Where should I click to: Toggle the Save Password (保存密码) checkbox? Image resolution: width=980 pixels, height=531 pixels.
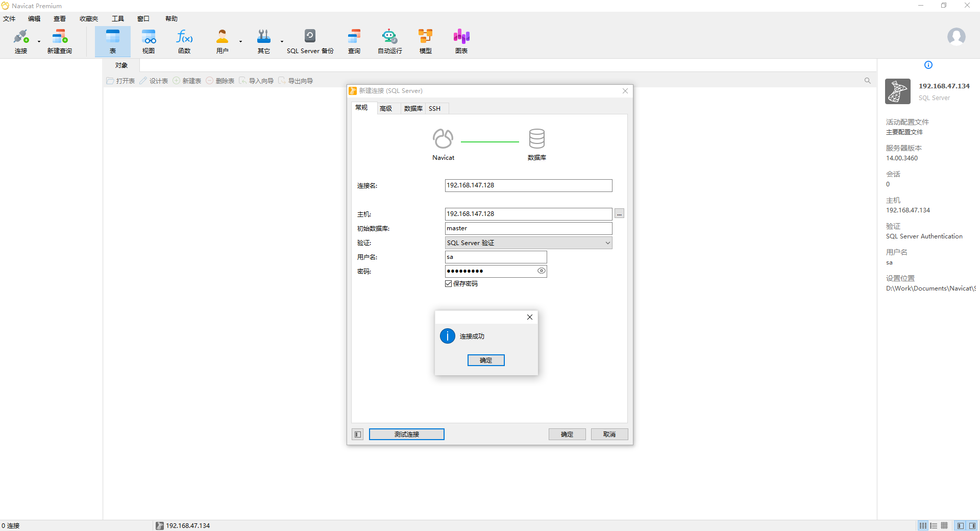(449, 284)
